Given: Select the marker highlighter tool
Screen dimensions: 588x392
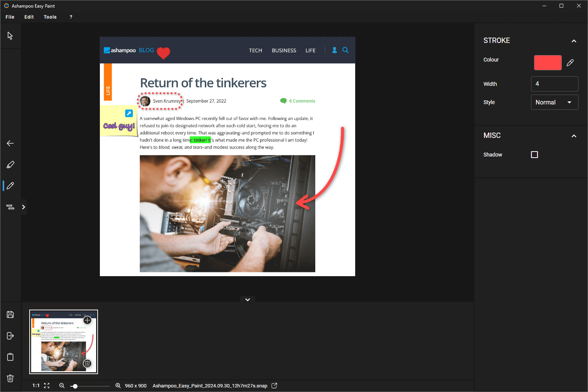Looking at the screenshot, I should tap(10, 164).
